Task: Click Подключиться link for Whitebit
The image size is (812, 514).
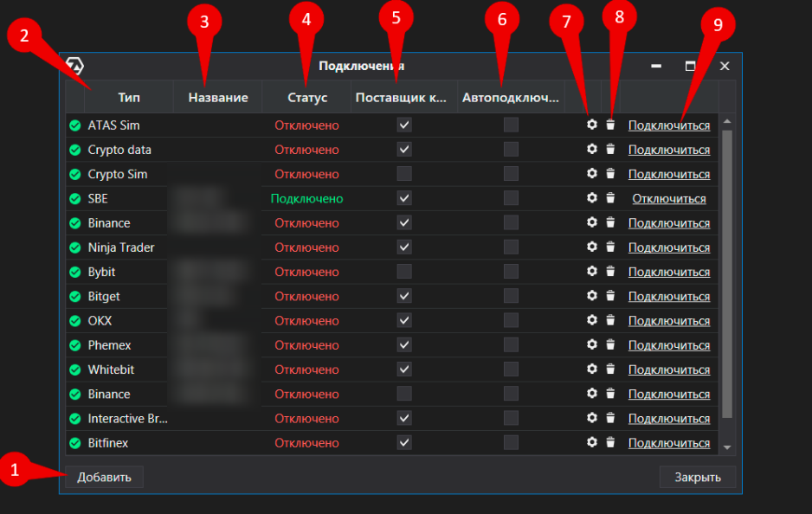Action: point(669,369)
